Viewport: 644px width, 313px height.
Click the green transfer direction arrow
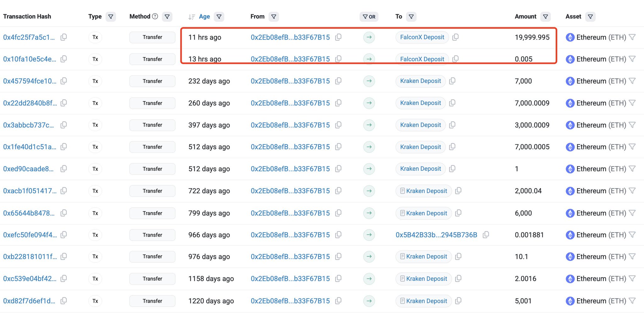369,37
